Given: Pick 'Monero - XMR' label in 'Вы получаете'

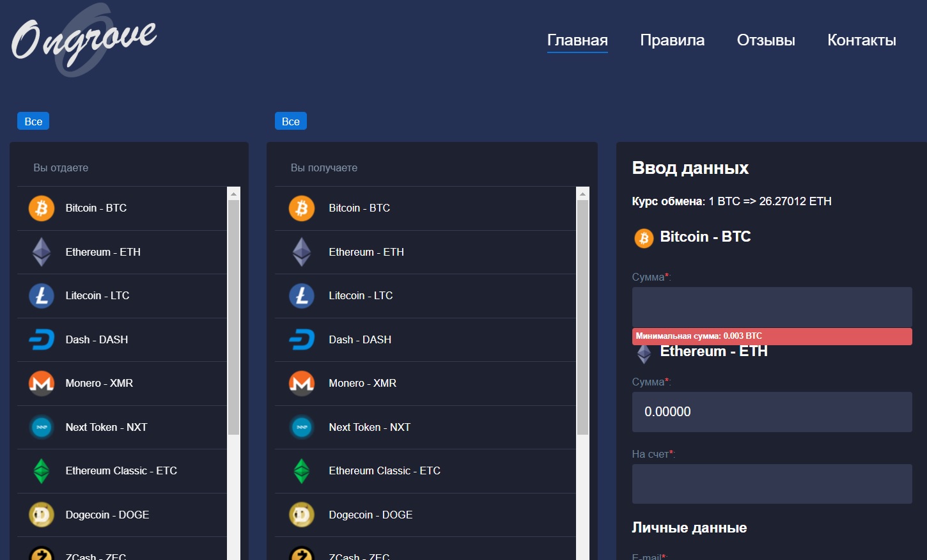Looking at the screenshot, I should coord(362,384).
